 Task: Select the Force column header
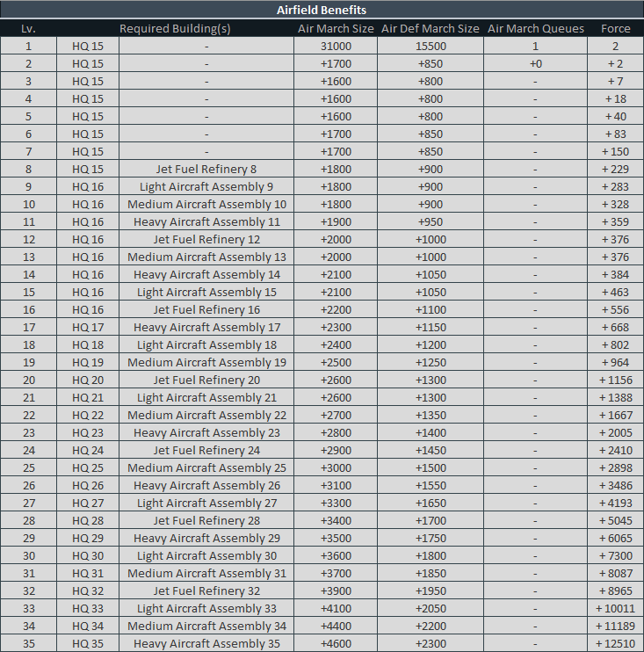[x=615, y=28]
